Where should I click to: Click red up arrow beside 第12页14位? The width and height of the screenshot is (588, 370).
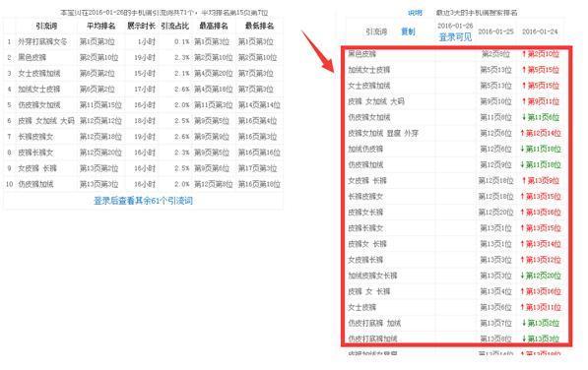[522, 133]
